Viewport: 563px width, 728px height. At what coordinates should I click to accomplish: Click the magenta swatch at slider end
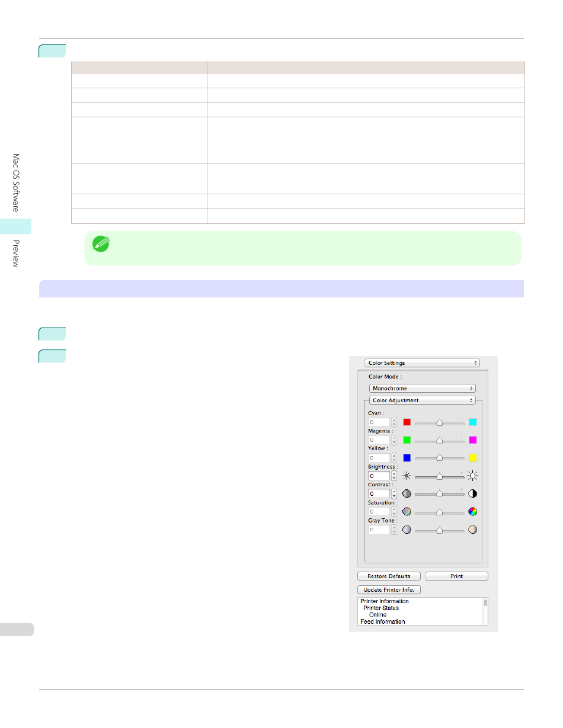click(473, 440)
